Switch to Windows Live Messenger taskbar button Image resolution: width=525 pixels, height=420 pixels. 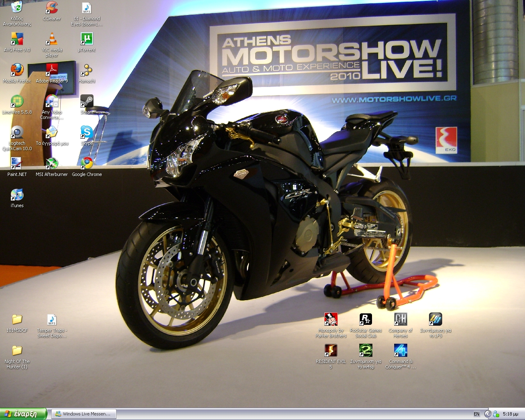tap(84, 414)
